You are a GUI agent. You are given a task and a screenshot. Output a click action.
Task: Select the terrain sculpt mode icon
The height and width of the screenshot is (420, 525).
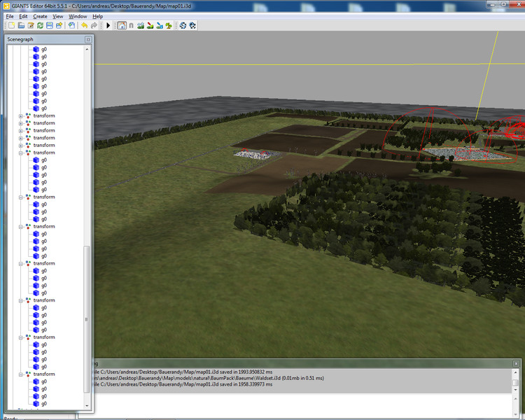[141, 25]
